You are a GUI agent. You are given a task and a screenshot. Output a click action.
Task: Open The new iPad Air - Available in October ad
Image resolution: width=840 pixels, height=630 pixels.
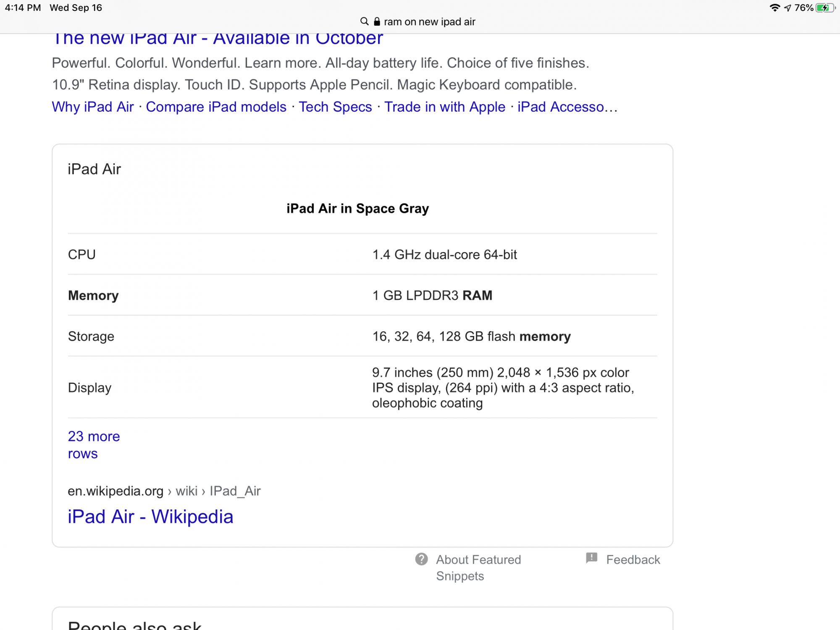pyautogui.click(x=218, y=39)
